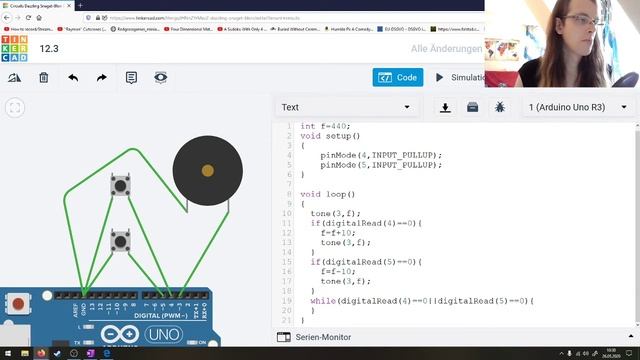Open the 'How to record/Stream' bookmark
The width and height of the screenshot is (640, 360).
pyautogui.click(x=29, y=29)
